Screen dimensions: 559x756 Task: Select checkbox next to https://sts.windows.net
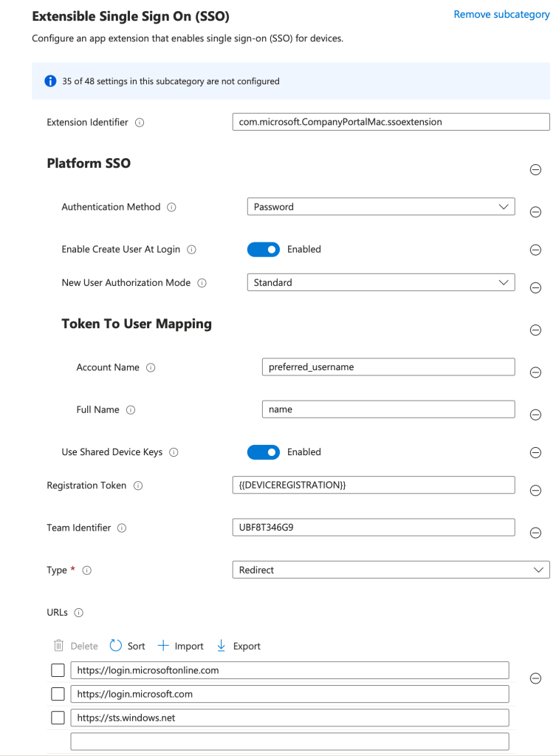[x=58, y=718]
